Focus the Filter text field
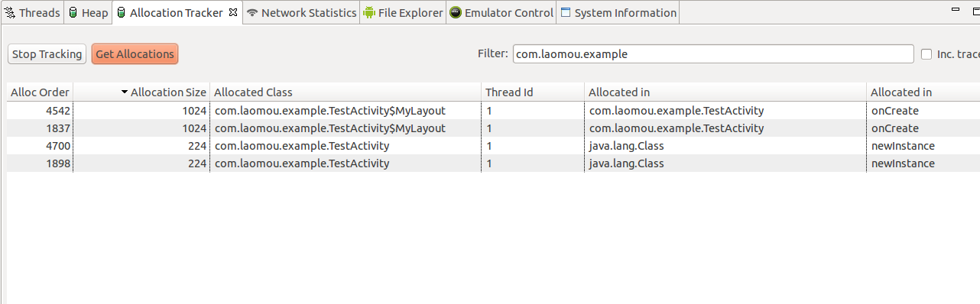The width and height of the screenshot is (980, 304). [713, 54]
